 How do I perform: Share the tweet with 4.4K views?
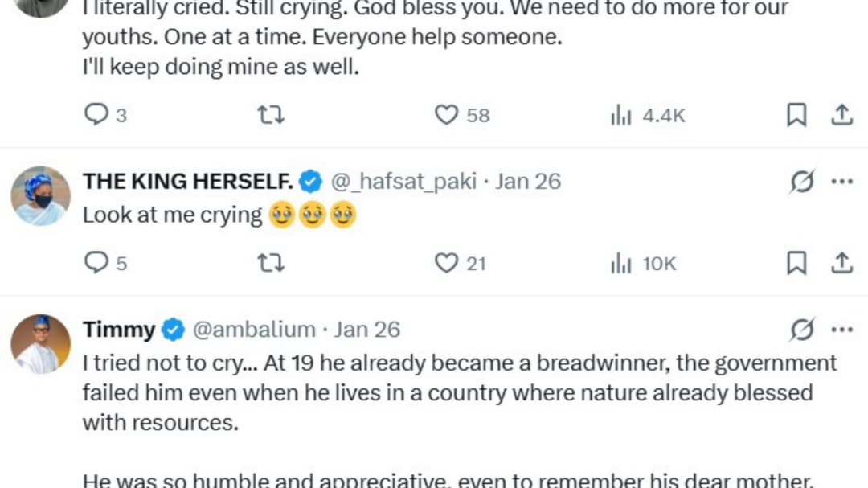pos(841,115)
